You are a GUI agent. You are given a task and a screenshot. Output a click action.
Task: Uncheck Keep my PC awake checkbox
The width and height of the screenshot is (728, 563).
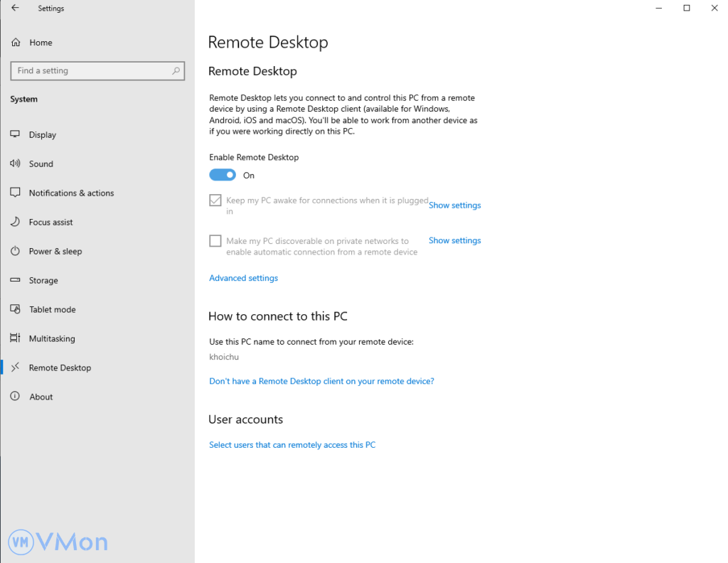point(215,201)
